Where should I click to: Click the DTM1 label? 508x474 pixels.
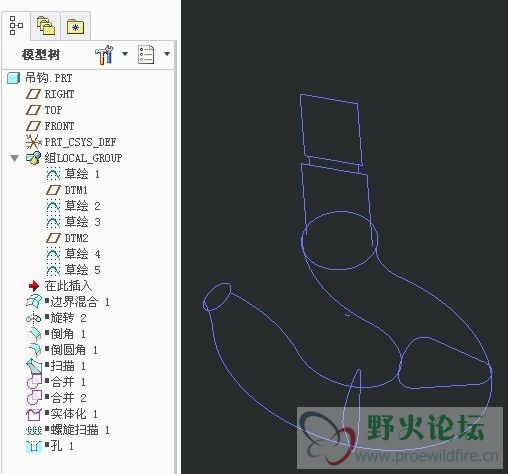(76, 190)
